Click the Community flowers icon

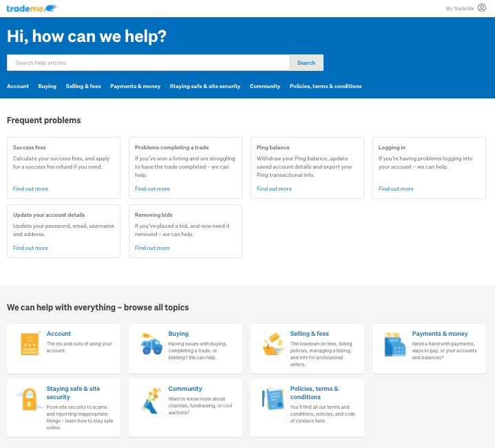151,400
